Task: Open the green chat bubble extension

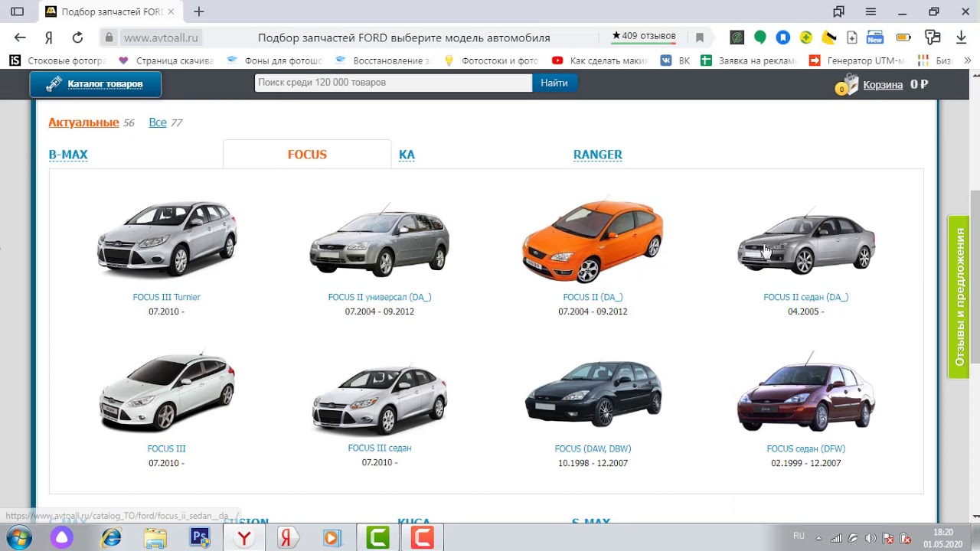Action: pyautogui.click(x=759, y=37)
